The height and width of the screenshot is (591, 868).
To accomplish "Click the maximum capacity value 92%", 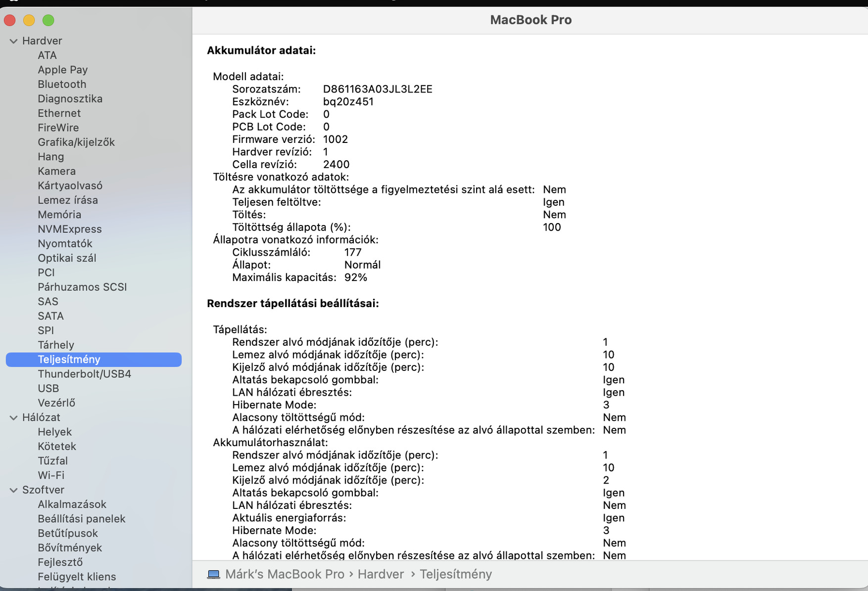I will click(x=356, y=277).
